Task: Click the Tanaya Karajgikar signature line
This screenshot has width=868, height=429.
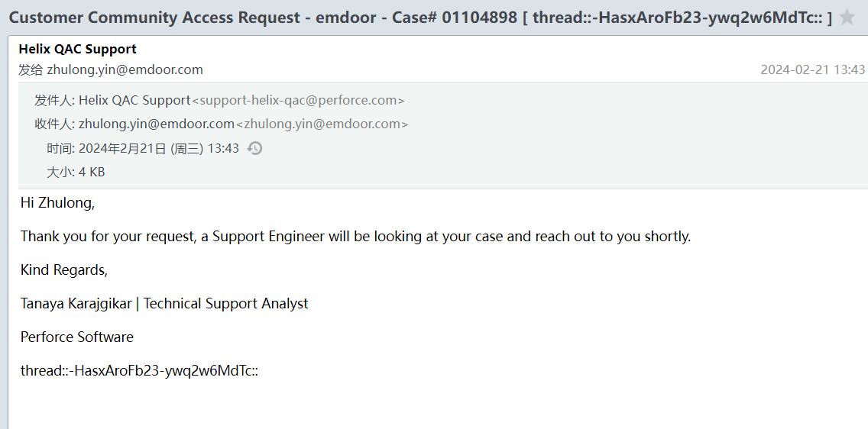Action: [x=164, y=304]
